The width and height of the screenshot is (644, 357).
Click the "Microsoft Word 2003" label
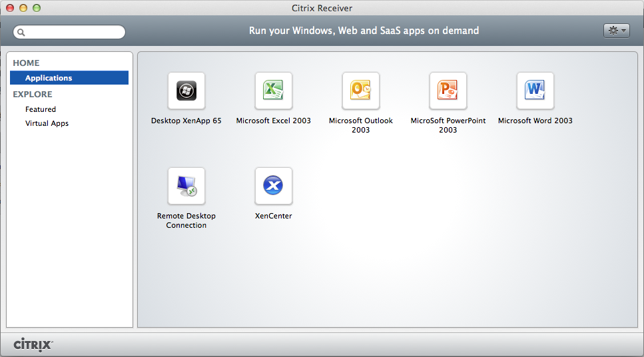tap(535, 121)
